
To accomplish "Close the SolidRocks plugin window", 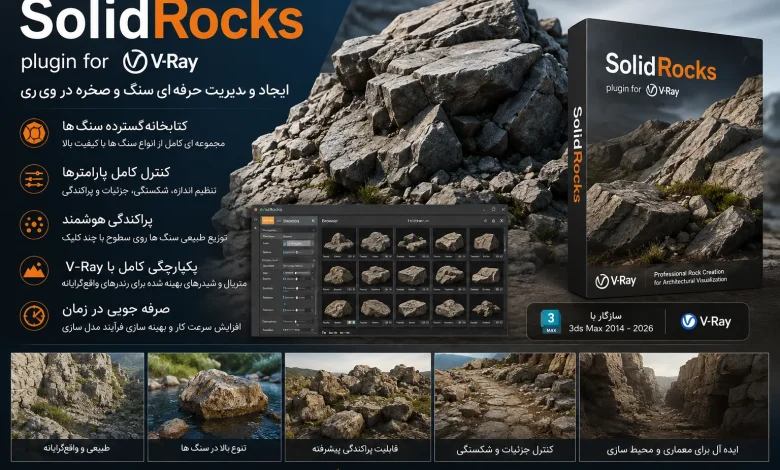I will (502, 209).
